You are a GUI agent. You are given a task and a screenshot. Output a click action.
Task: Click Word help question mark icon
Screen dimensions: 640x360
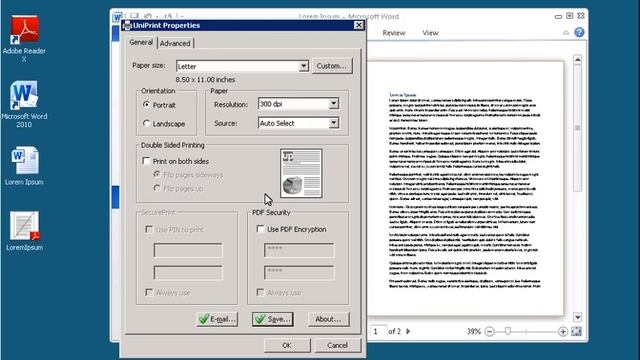pyautogui.click(x=579, y=32)
